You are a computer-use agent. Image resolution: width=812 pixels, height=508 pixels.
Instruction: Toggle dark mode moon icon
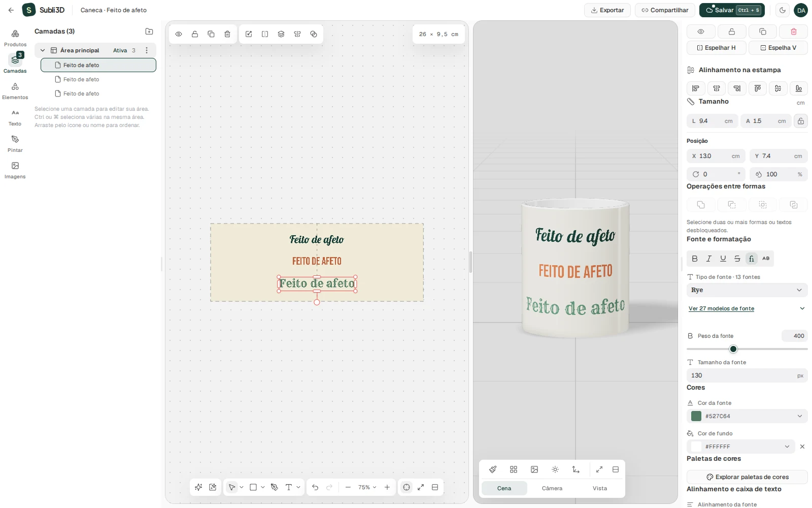[x=783, y=10]
